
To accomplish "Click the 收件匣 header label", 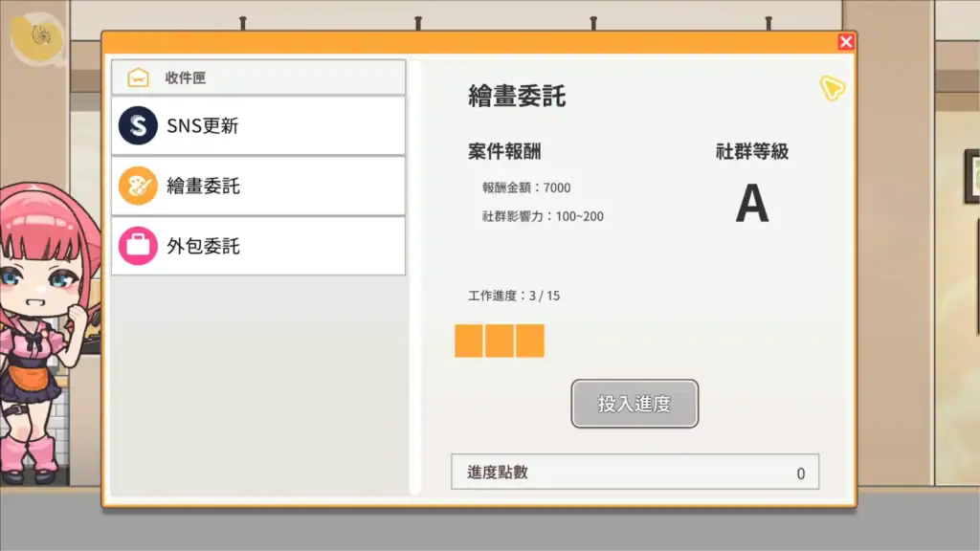I will pyautogui.click(x=185, y=78).
